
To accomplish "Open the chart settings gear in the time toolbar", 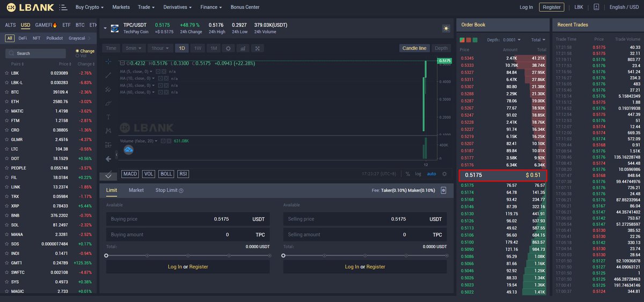I will click(x=228, y=48).
